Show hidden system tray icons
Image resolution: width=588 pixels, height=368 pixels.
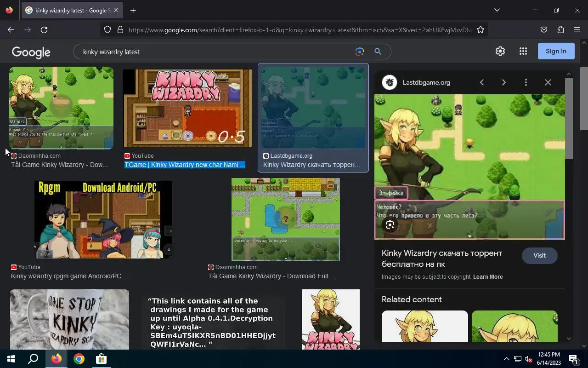tap(506, 359)
